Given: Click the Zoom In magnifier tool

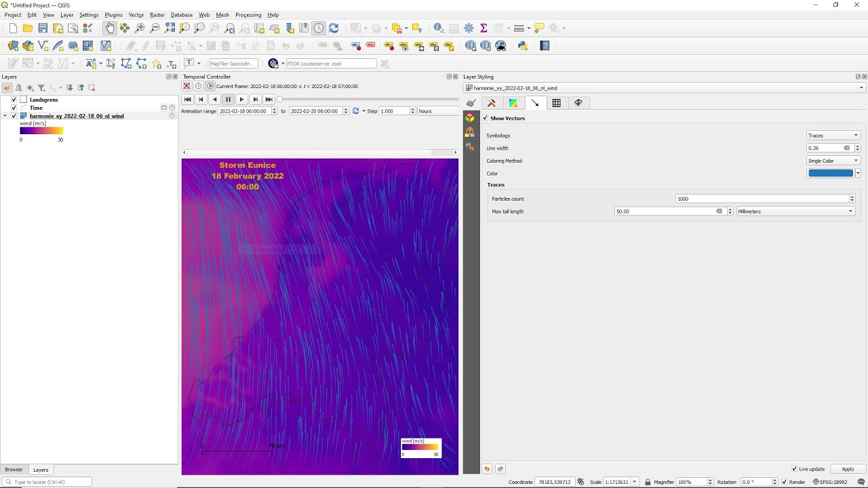Looking at the screenshot, I should [140, 28].
